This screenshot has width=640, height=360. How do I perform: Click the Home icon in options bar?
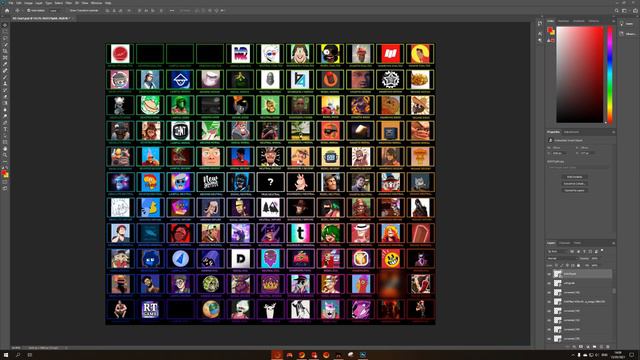click(x=7, y=11)
